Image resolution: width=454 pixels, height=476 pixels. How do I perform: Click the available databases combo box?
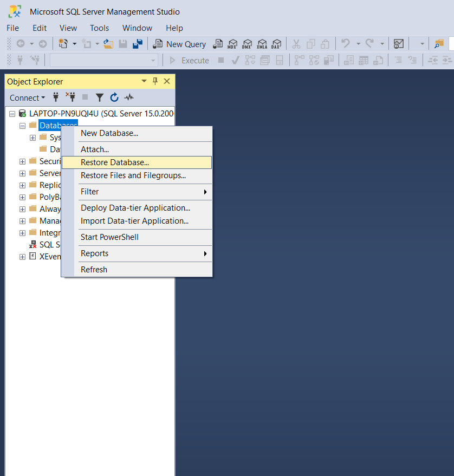click(x=103, y=61)
